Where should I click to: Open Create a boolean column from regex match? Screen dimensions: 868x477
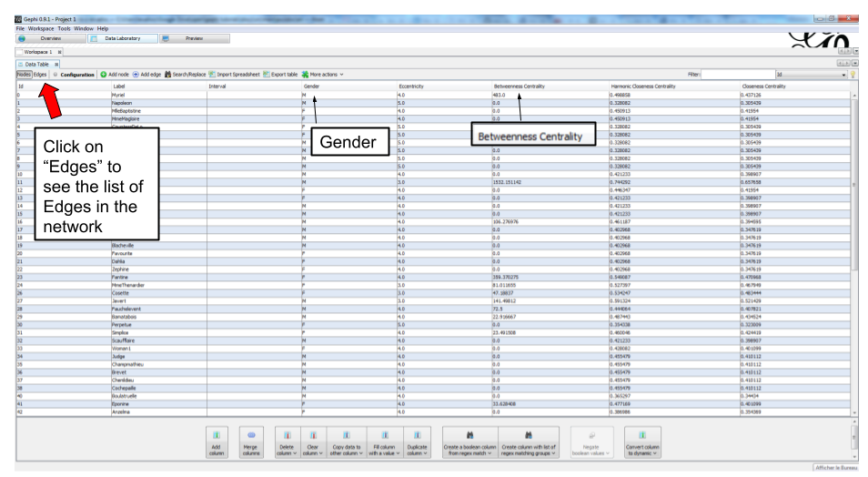[x=470, y=442]
